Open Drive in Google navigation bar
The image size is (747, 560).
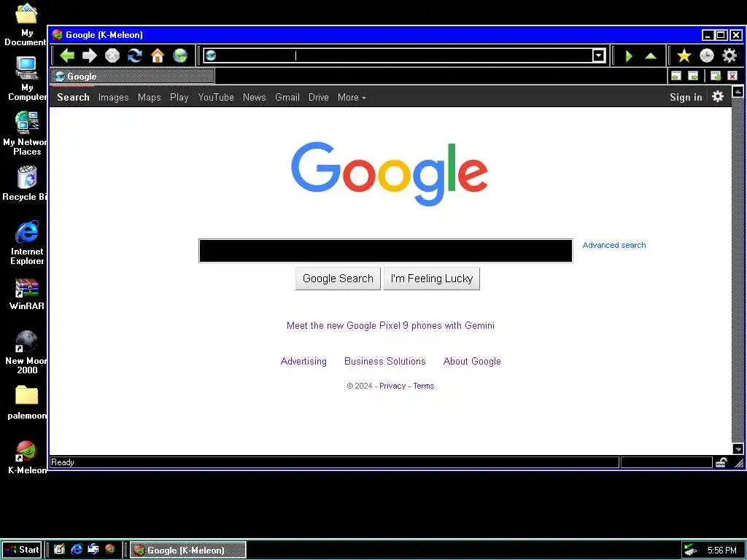coord(318,97)
